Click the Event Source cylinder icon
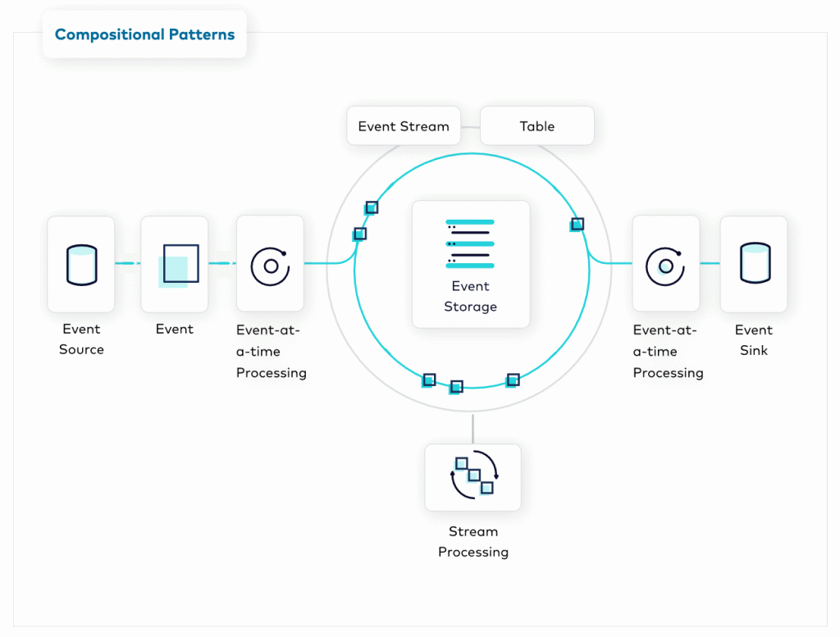Screen dimensions: 840x637 [x=81, y=265]
